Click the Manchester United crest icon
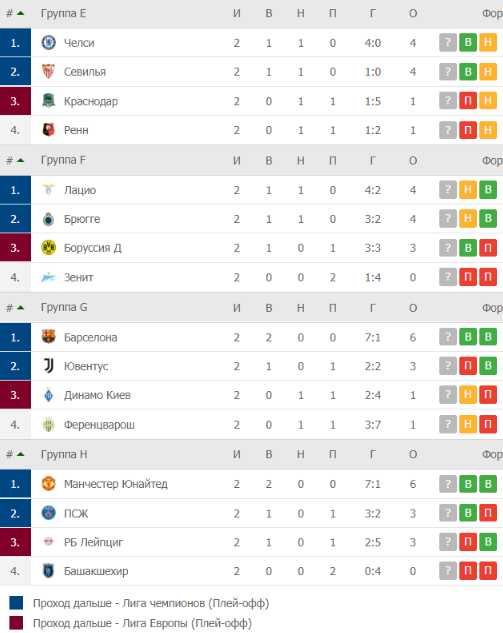Viewport: 503px width, 633px height. pyautogui.click(x=48, y=484)
